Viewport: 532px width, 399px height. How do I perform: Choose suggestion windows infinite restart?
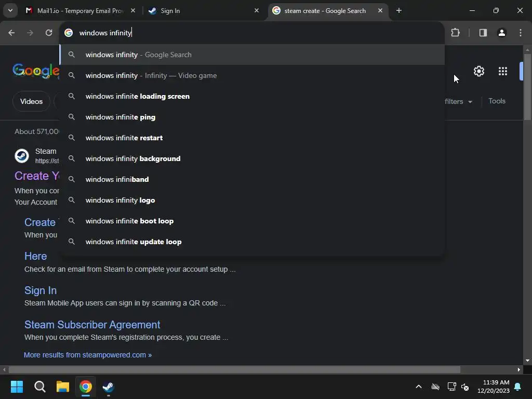coord(252,138)
